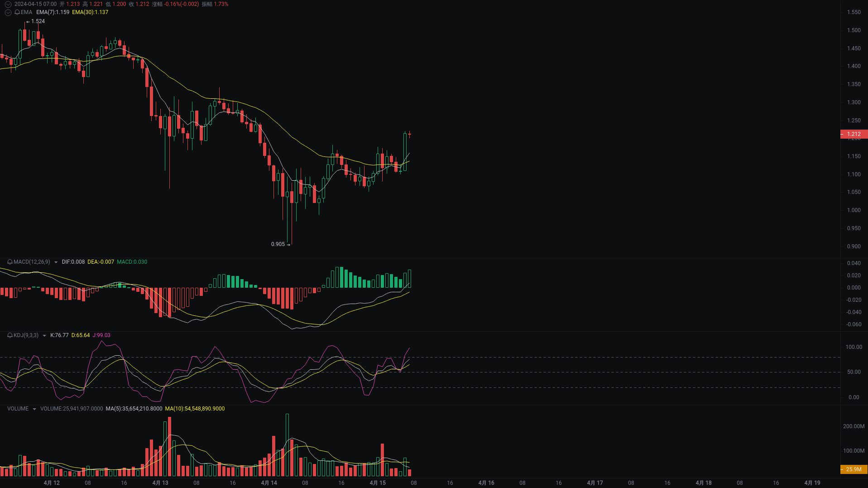Open the VOLUME indicator dropdown arrow
Viewport: 868px width, 488px height.
(x=34, y=408)
